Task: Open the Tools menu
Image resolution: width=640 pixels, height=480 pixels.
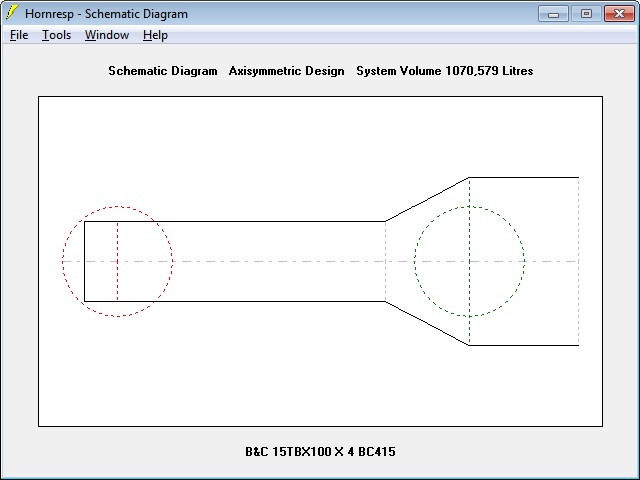Action: (56, 35)
